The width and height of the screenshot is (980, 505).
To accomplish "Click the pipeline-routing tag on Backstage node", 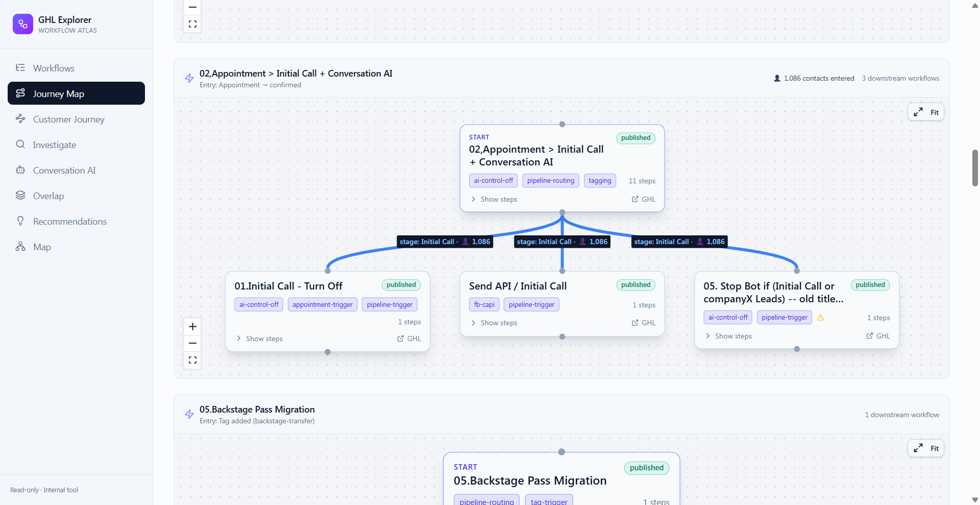I will coord(487,501).
